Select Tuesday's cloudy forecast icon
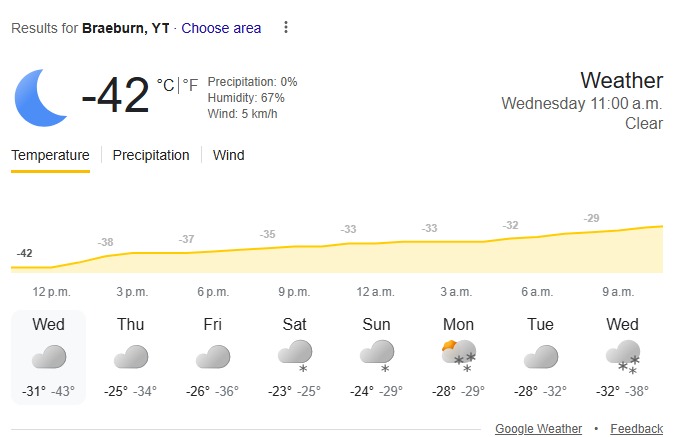The height and width of the screenshot is (437, 686). click(x=541, y=356)
